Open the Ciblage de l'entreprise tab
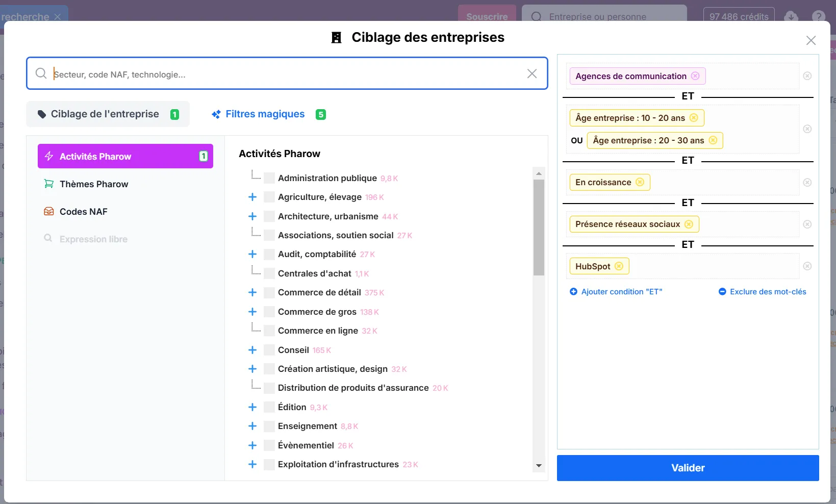Image resolution: width=836 pixels, height=504 pixels. coord(108,114)
